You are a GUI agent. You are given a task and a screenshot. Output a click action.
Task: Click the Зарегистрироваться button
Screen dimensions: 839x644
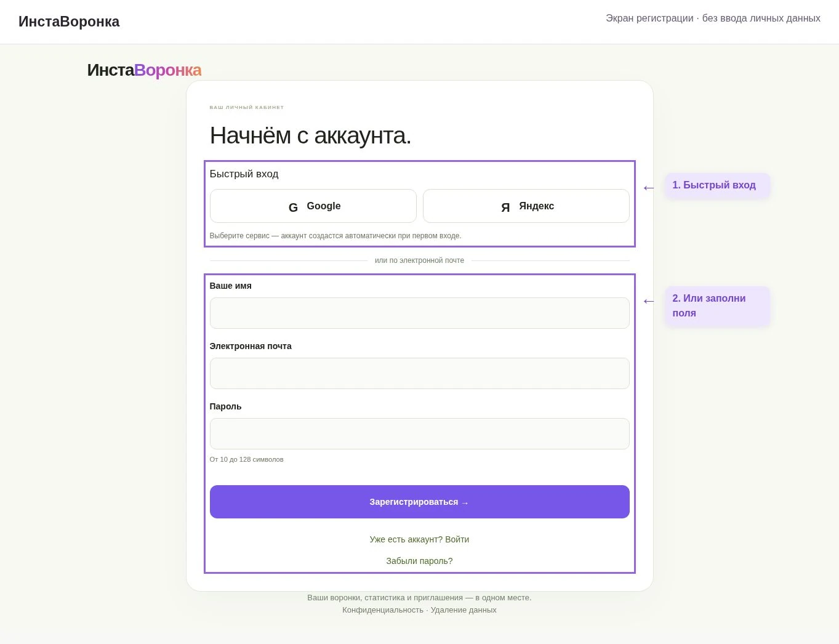[420, 502]
